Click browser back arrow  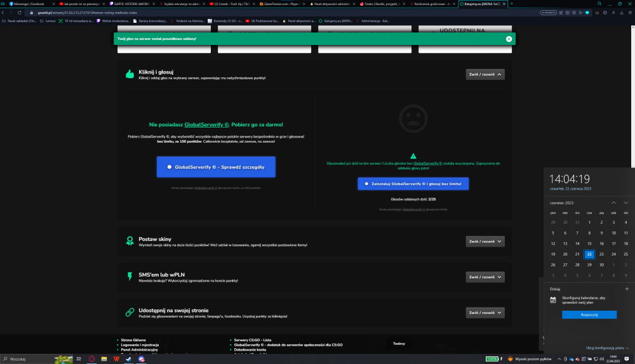(3, 13)
